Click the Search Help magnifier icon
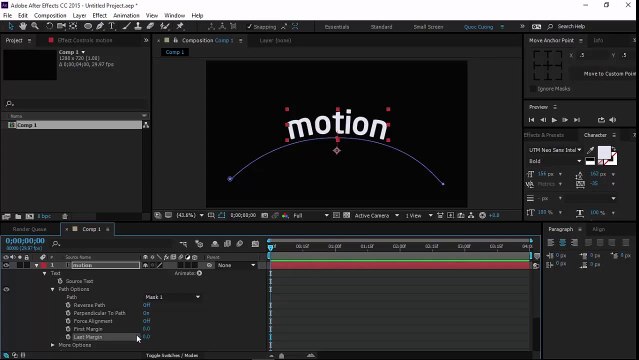 (x=550, y=27)
